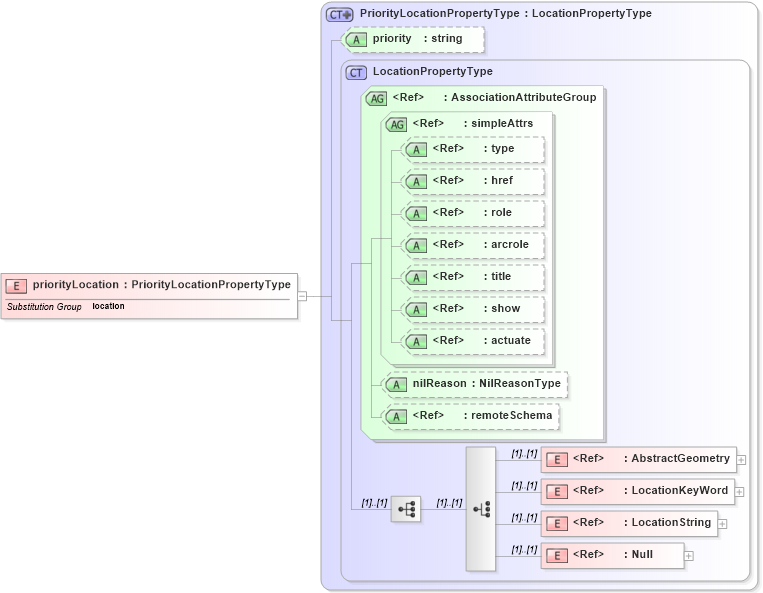The width and height of the screenshot is (763, 593).
Task: Click the CT icon of PriorityLocationPropertyType
Action: coord(339,15)
